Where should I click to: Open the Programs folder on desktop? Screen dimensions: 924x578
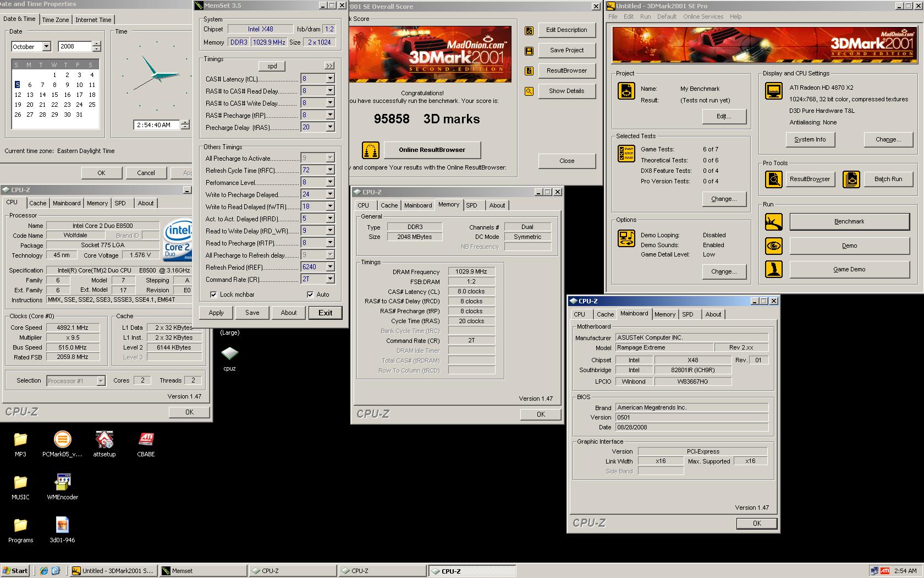20,530
